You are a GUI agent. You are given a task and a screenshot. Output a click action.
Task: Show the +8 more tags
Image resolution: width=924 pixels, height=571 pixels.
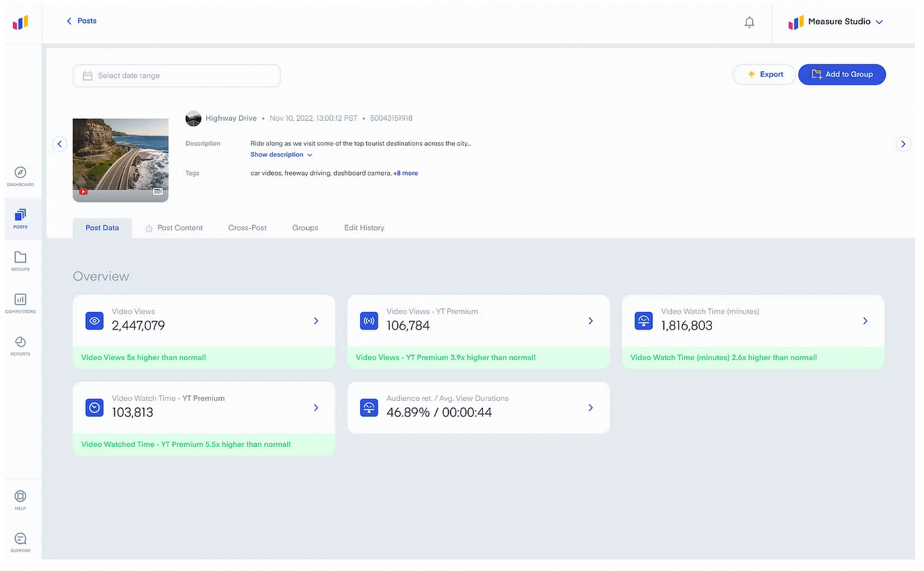(405, 173)
